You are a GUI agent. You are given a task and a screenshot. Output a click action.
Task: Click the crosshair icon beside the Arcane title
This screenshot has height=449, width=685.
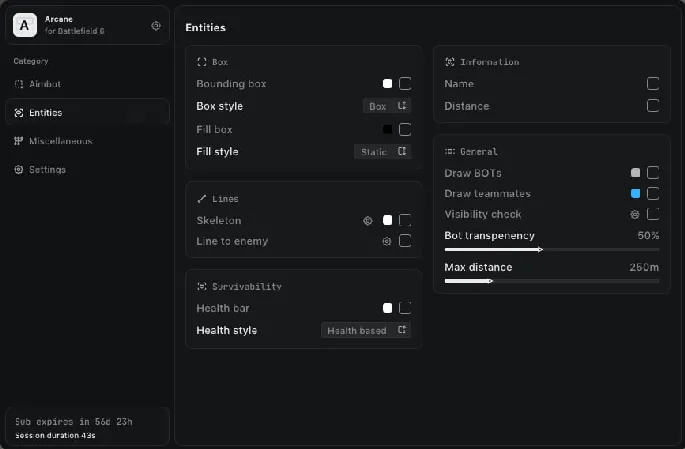click(x=155, y=26)
